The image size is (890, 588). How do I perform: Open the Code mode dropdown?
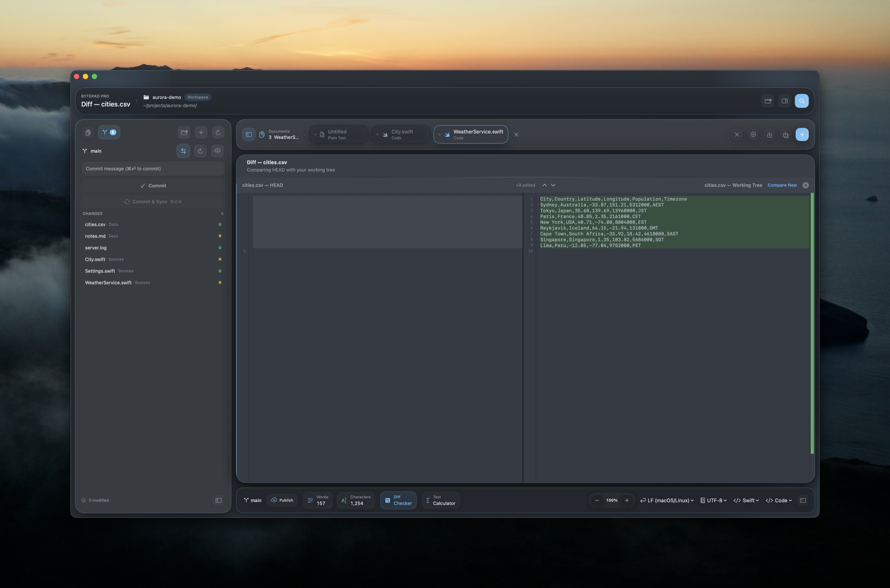[779, 501]
